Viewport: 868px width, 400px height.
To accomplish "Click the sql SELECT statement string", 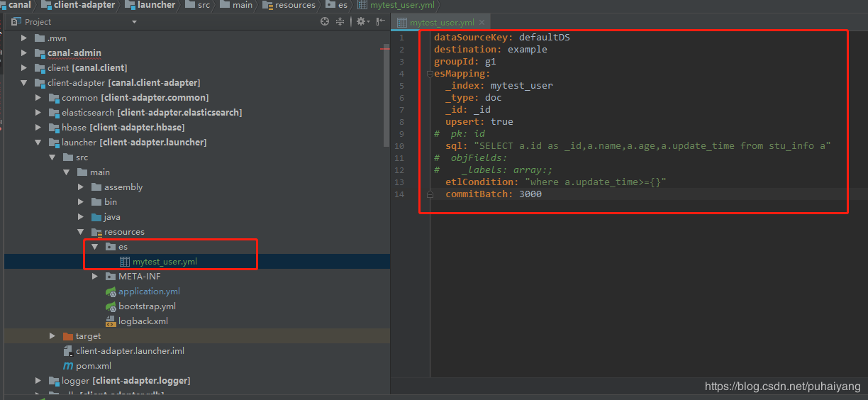I will [652, 146].
